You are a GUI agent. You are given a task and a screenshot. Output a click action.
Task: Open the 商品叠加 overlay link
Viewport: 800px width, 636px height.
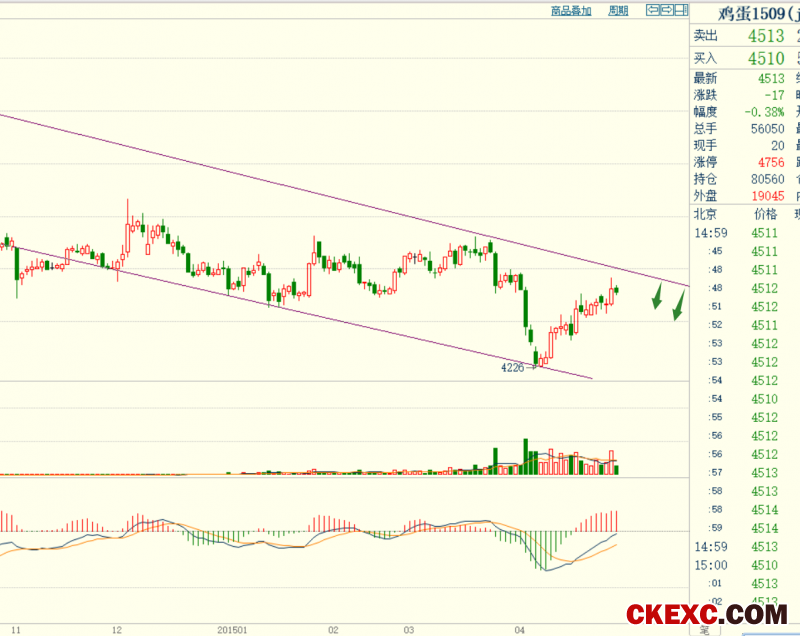pyautogui.click(x=571, y=10)
